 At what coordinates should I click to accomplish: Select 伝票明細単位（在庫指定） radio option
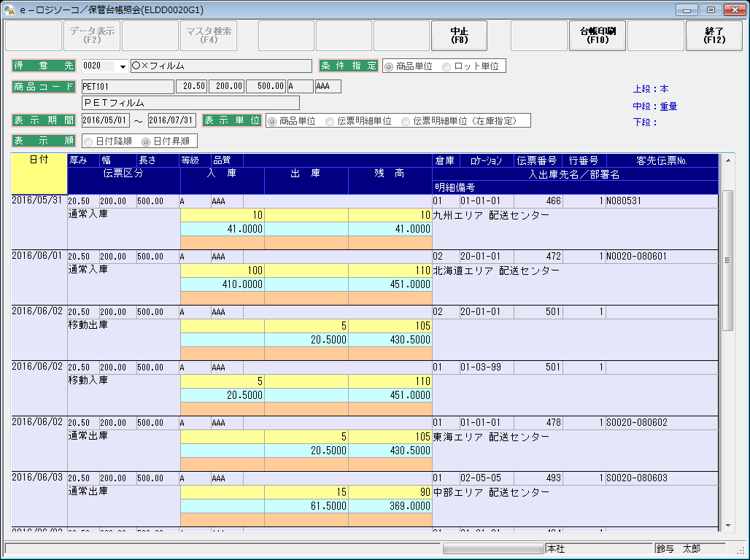(x=406, y=121)
